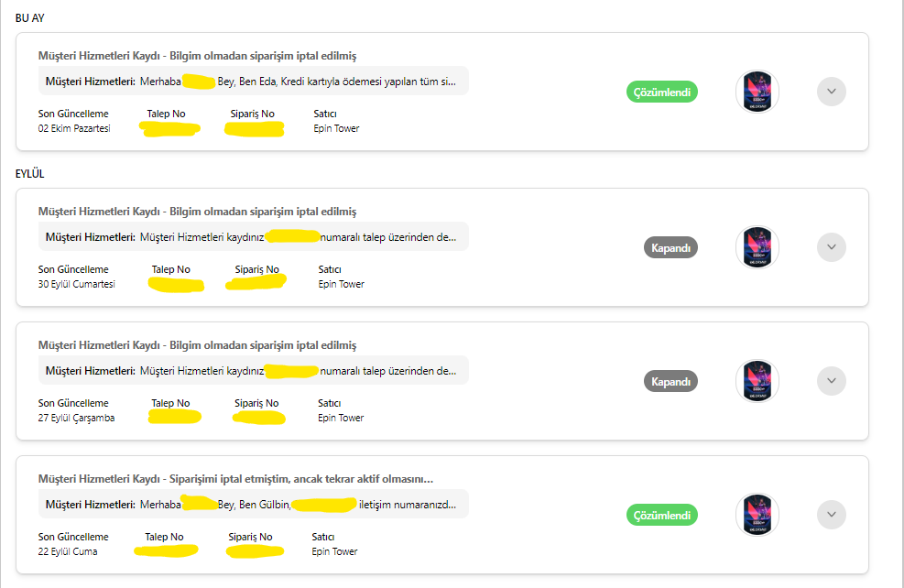Click product thumbnail in 02 Ekim Pazartesi record
The height and width of the screenshot is (588, 904).
pos(757,92)
